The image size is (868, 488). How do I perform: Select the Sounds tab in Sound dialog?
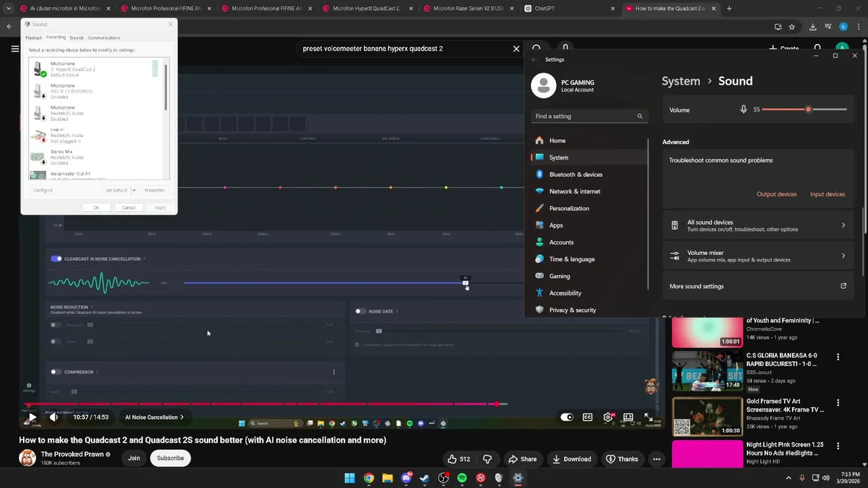click(x=77, y=37)
